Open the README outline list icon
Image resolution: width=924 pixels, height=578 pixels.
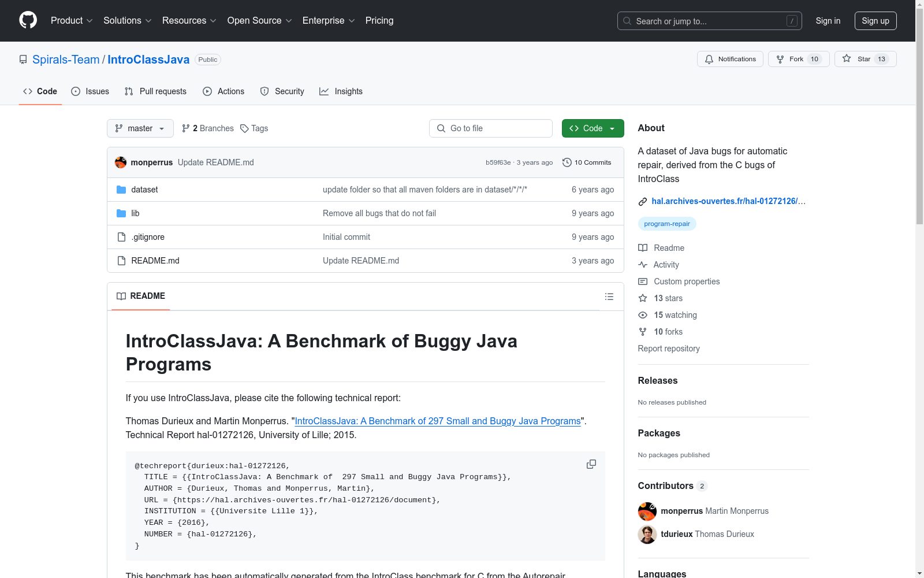pos(609,297)
